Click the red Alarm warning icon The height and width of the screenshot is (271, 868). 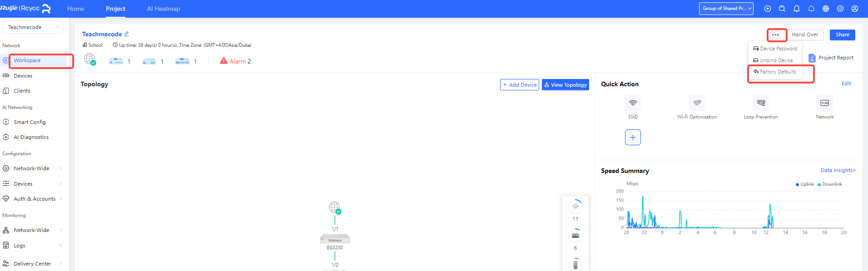[223, 61]
